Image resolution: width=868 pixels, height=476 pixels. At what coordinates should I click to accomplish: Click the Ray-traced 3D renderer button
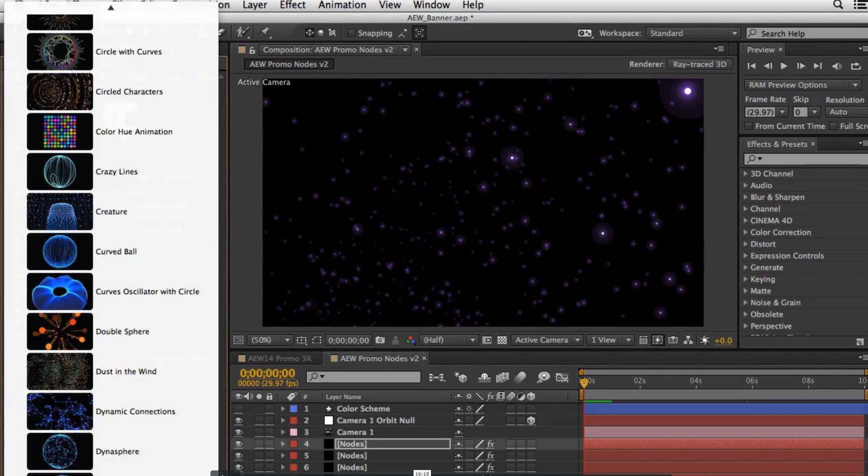(x=699, y=64)
